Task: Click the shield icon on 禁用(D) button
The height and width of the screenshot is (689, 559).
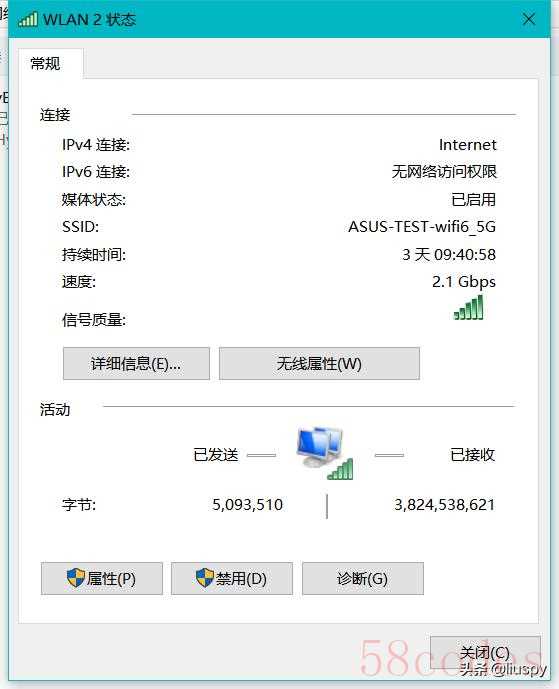Action: click(x=204, y=577)
